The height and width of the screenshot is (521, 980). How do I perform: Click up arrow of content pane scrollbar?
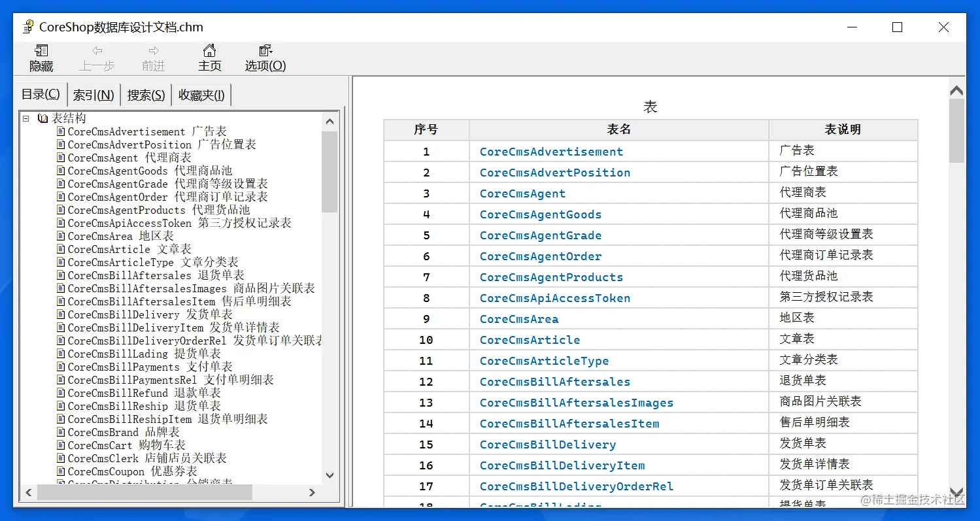956,90
